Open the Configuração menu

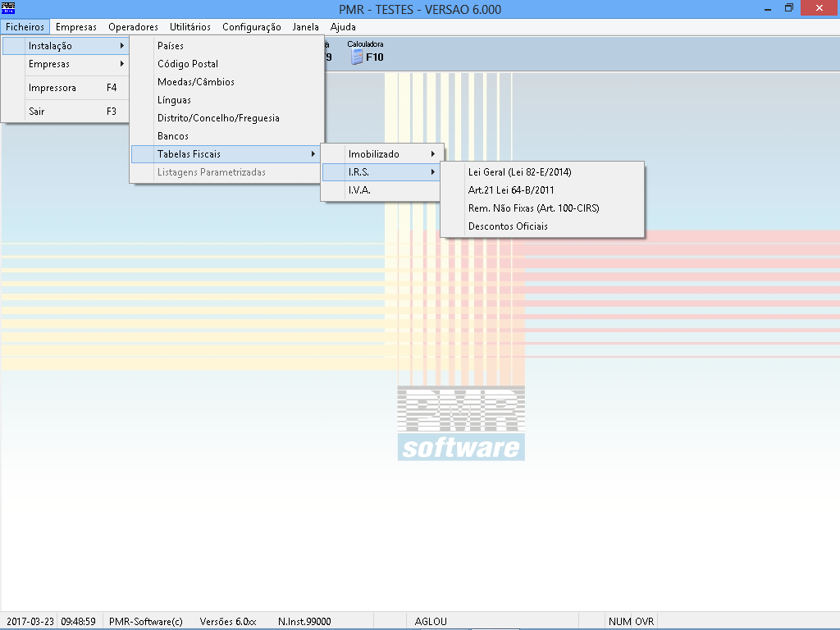click(252, 27)
